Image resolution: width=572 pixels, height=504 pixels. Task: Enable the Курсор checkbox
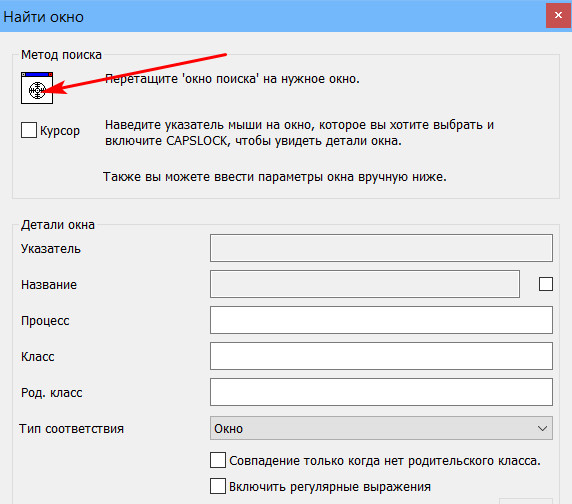[29, 130]
